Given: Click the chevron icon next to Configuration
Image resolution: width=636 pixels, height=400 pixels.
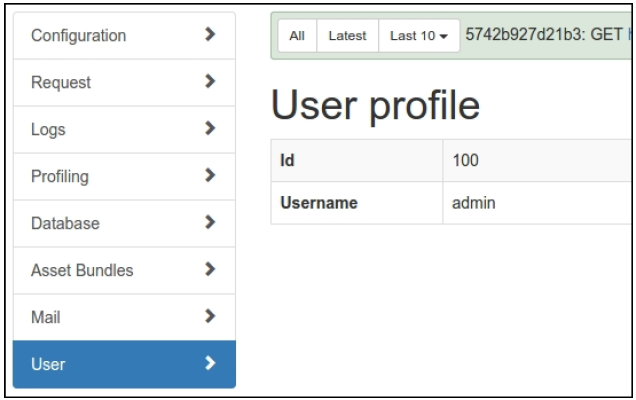Looking at the screenshot, I should [x=209, y=36].
